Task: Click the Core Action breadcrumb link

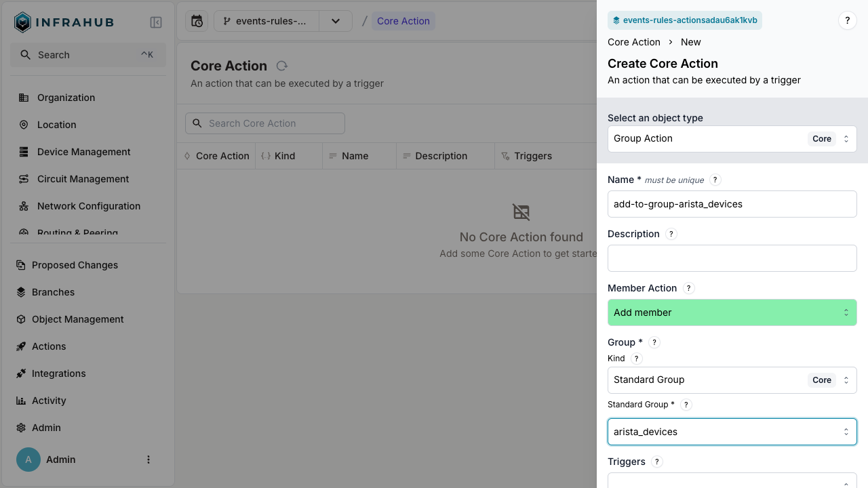Action: point(633,42)
